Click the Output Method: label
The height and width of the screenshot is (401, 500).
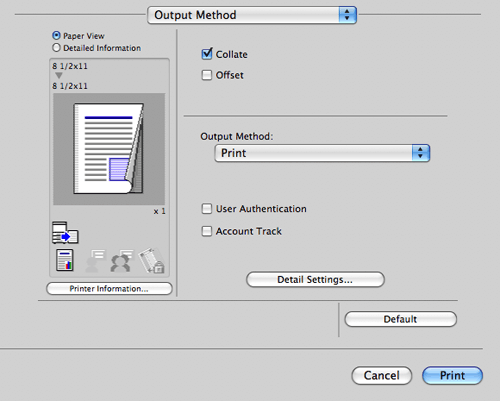point(237,136)
